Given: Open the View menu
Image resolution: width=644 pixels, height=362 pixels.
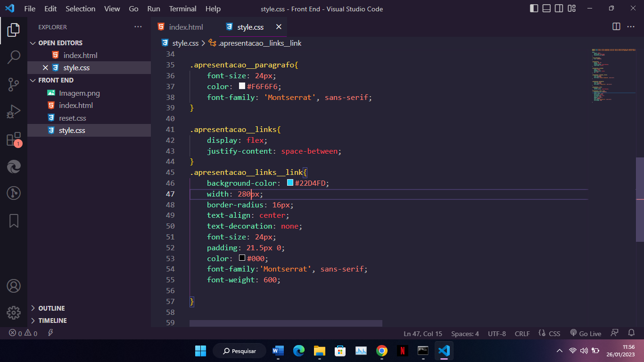Looking at the screenshot, I should [112, 8].
